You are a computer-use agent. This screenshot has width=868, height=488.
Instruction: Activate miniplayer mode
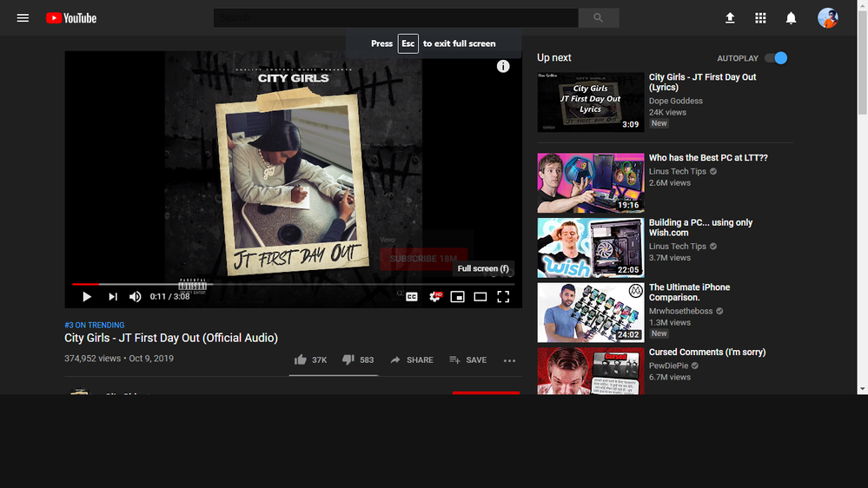click(457, 297)
